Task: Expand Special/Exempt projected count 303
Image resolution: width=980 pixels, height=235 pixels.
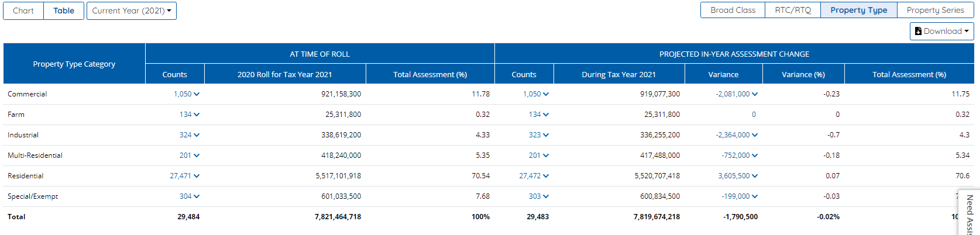Action: [539, 196]
